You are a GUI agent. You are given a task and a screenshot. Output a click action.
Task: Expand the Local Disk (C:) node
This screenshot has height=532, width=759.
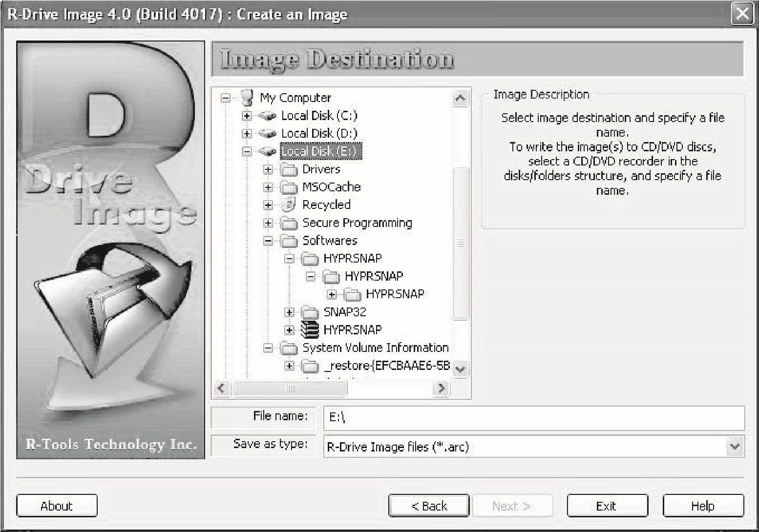(247, 116)
